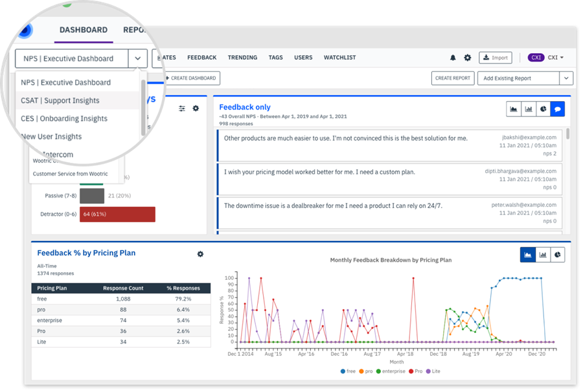Switch to the DASHBOARD tab
This screenshot has width=583, height=392.
click(x=84, y=30)
